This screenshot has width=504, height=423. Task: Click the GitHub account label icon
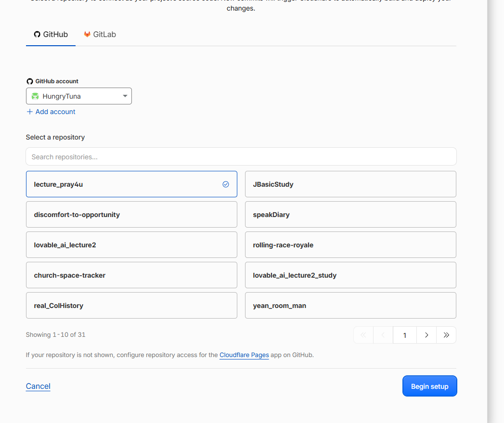tap(30, 81)
